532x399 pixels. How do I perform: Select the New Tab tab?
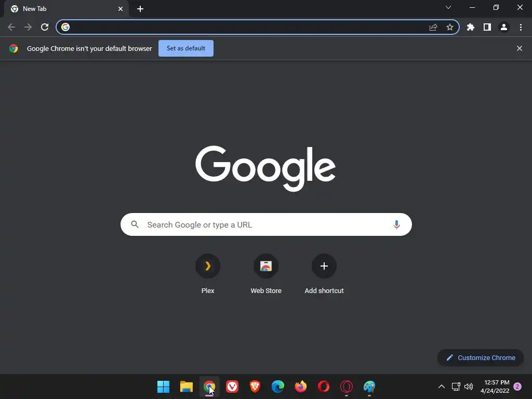66,9
